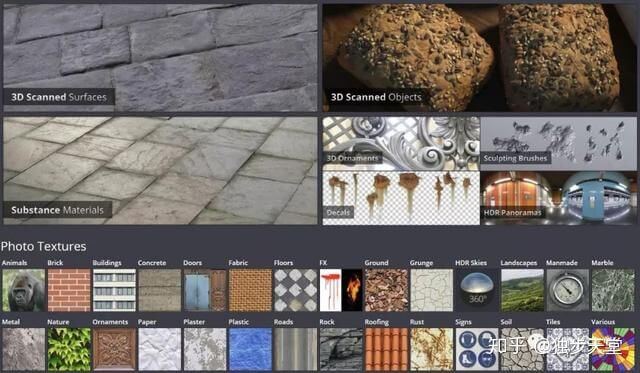Click the 'Floors' category label
Viewport: 640px width, 373px height.
coord(283,263)
